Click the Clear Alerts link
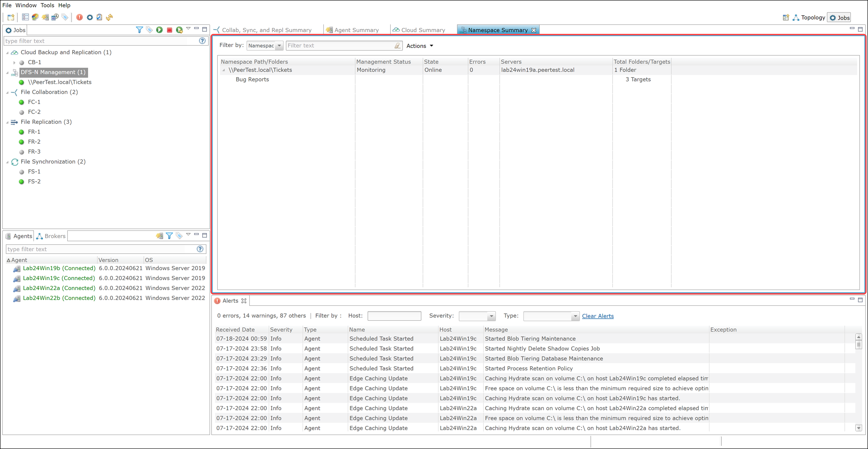The height and width of the screenshot is (449, 868). coord(597,316)
